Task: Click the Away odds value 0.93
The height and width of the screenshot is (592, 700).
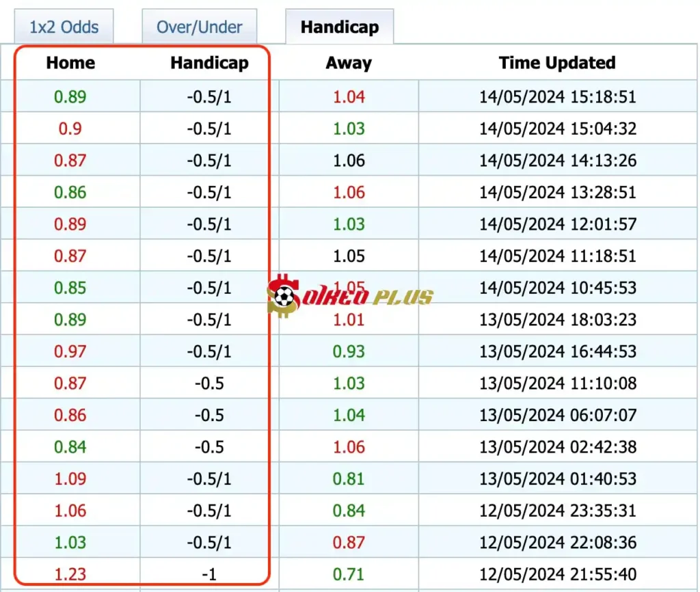Action: pyautogui.click(x=349, y=351)
